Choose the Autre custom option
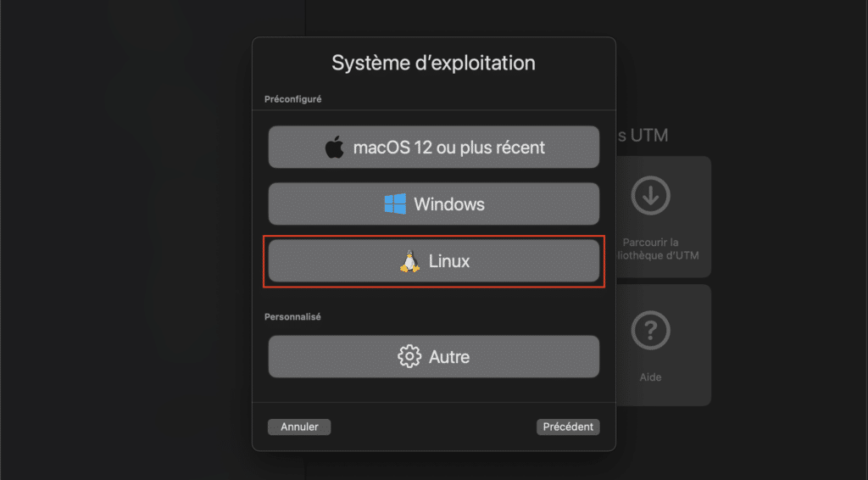868x480 pixels. click(x=433, y=356)
